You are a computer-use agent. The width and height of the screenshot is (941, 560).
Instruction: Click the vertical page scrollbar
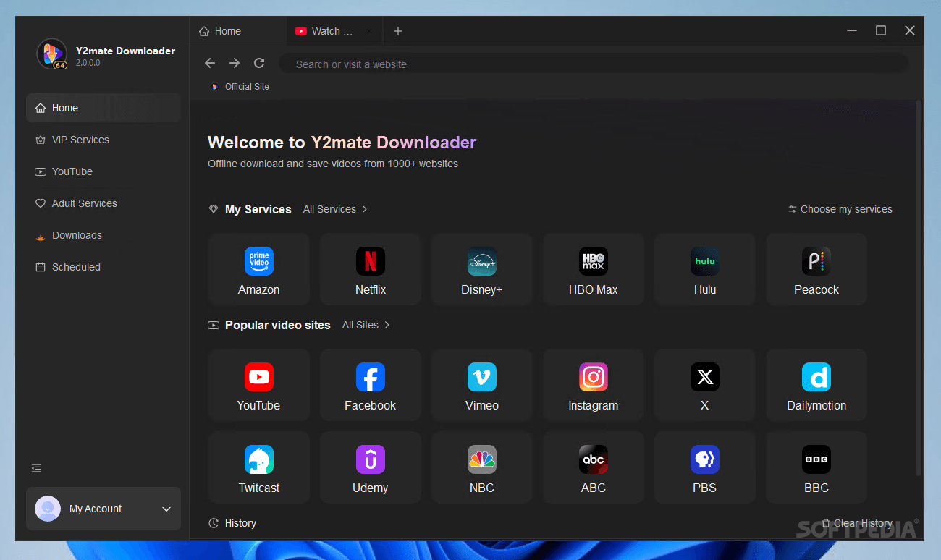[x=919, y=289]
